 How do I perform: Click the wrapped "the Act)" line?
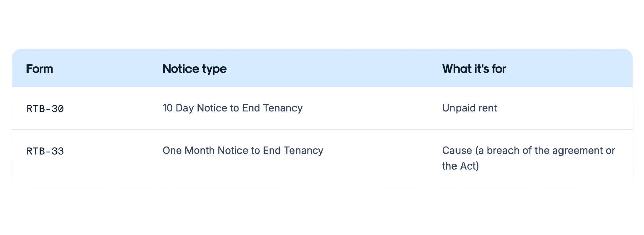pos(461,166)
